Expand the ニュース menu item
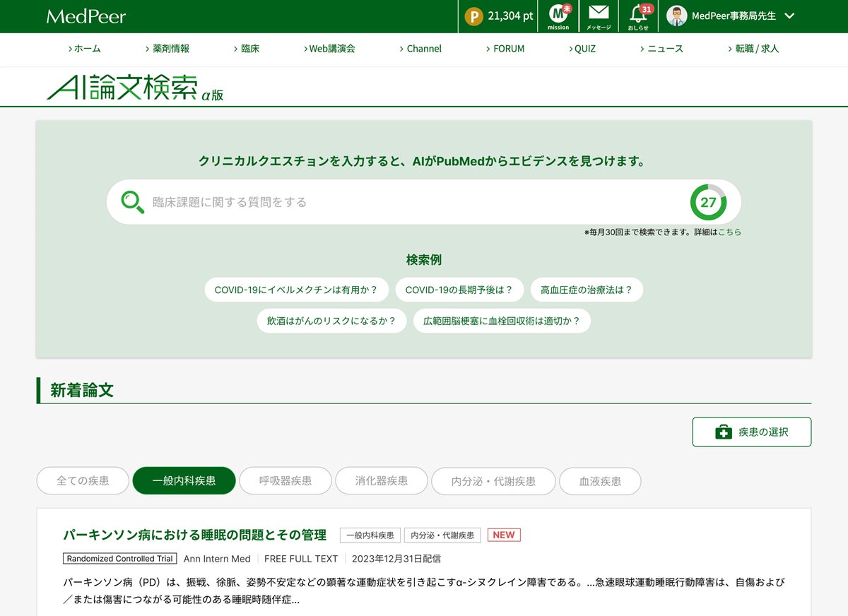848x616 pixels. (661, 49)
